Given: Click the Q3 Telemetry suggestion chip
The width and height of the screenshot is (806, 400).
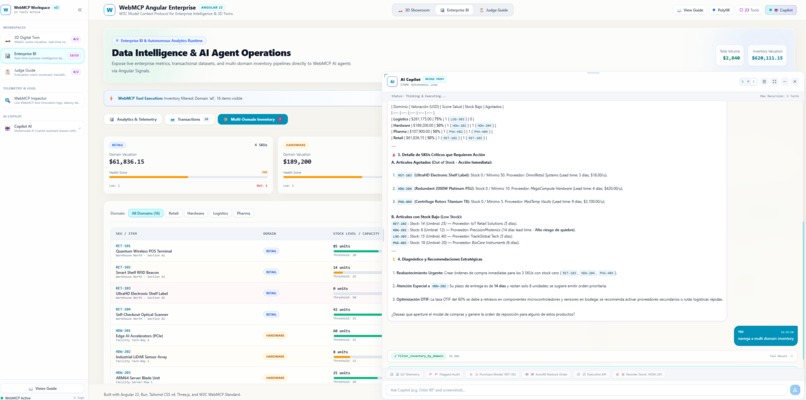Looking at the screenshot, I should tap(405, 374).
